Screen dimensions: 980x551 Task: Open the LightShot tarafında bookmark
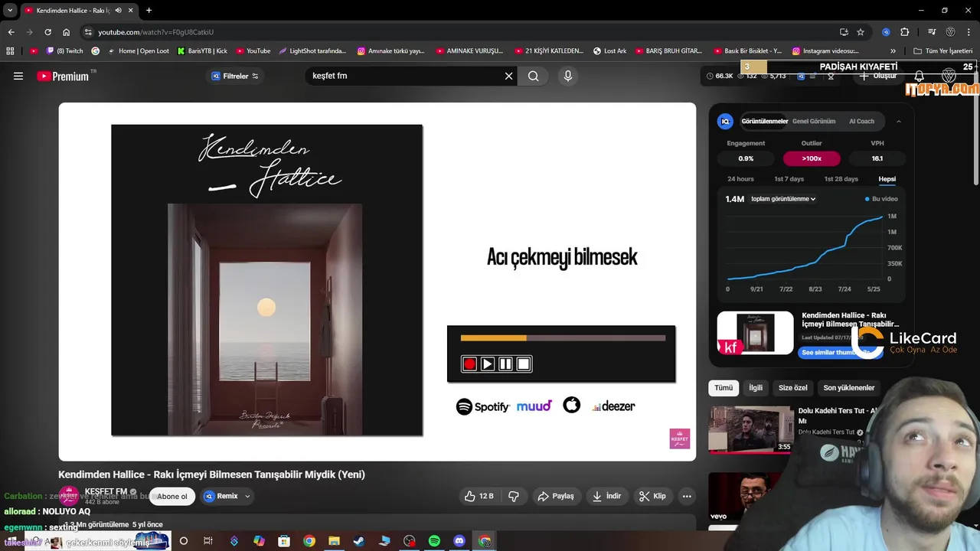point(312,51)
